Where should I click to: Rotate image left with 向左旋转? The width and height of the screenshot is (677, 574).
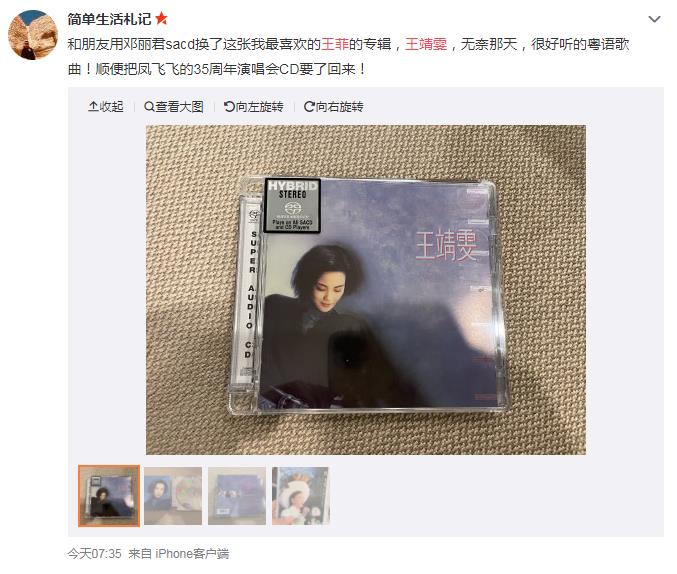pyautogui.click(x=253, y=107)
